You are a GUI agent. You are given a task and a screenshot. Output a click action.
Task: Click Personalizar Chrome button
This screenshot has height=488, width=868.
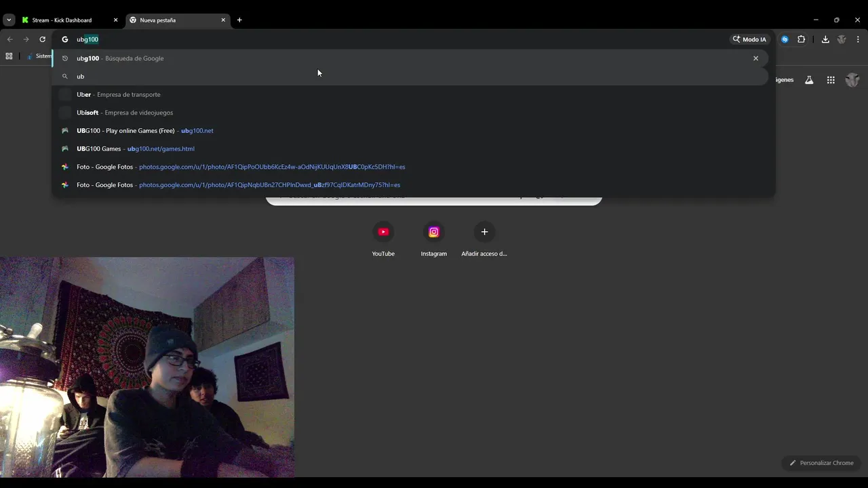821,463
